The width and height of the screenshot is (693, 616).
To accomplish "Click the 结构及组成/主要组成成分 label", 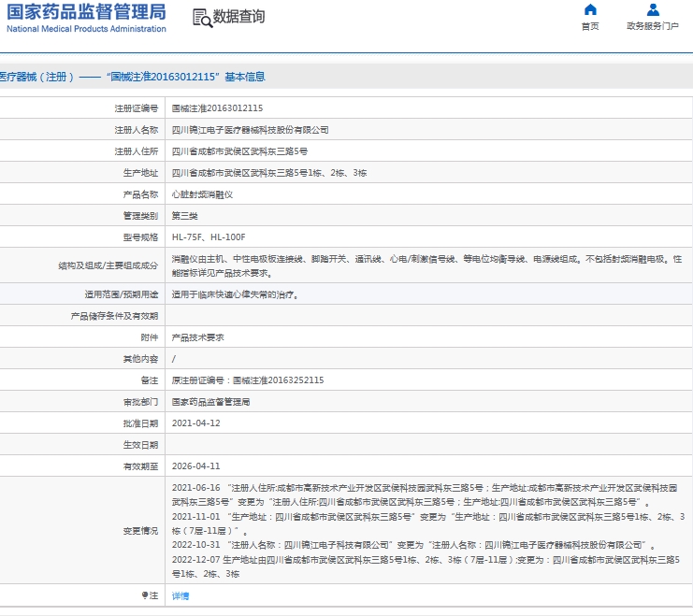I will 108,266.
